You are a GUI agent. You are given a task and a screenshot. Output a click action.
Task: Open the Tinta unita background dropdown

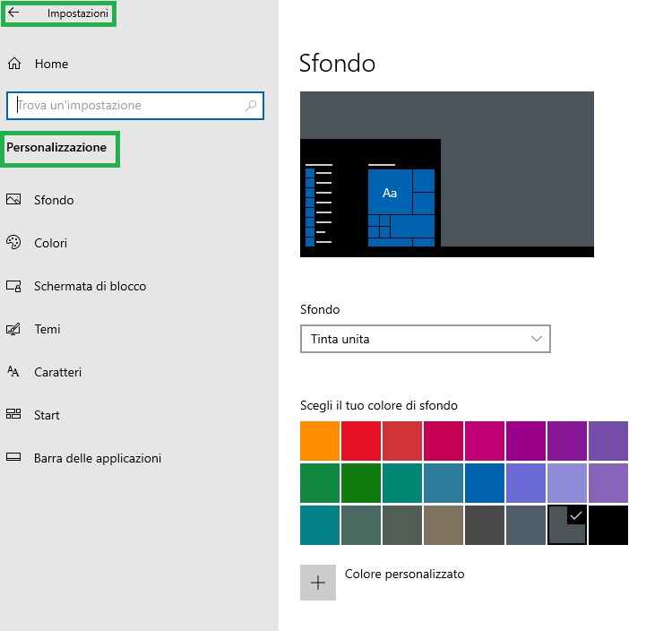point(425,339)
